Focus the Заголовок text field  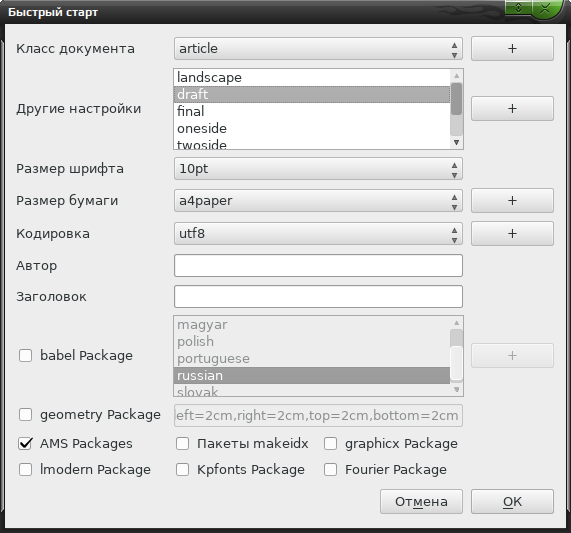[318, 296]
